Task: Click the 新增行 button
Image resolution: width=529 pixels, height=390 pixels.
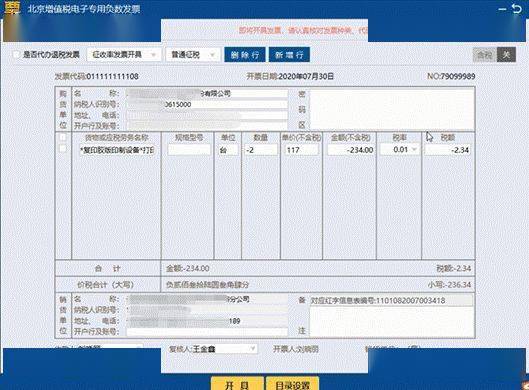Action: click(289, 55)
